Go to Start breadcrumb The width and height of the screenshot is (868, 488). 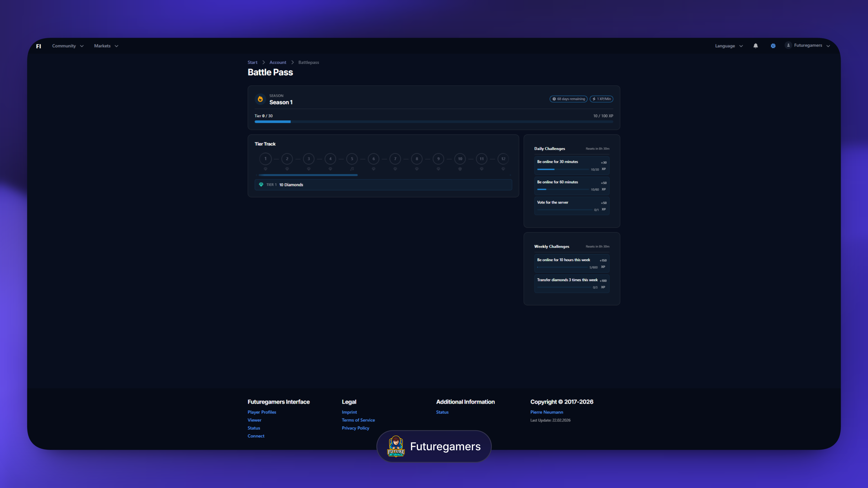pos(252,62)
